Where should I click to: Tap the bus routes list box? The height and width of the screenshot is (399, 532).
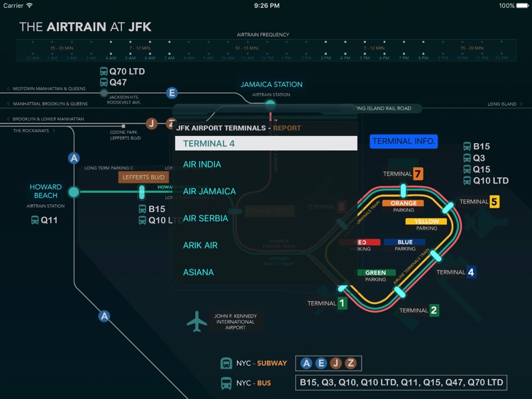pos(401,383)
